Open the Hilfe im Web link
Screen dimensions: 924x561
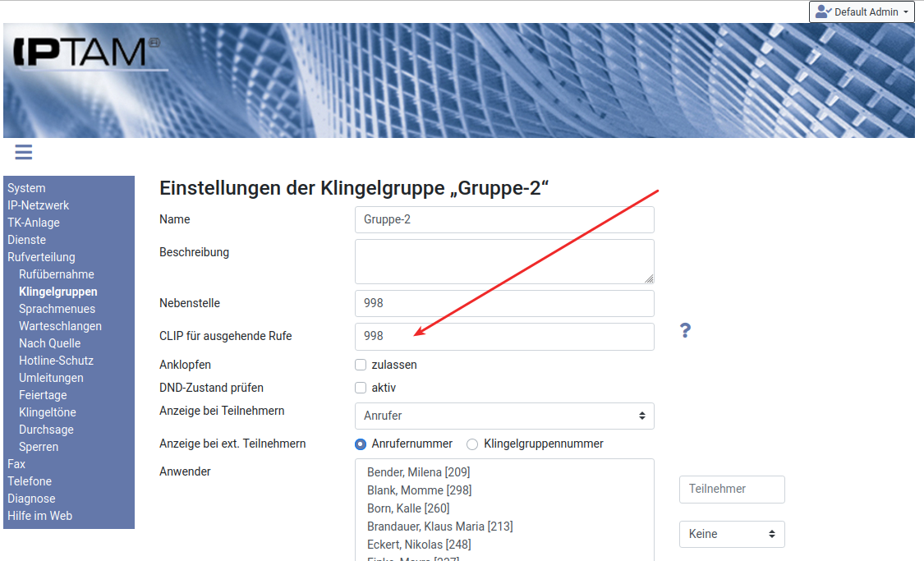pyautogui.click(x=39, y=516)
